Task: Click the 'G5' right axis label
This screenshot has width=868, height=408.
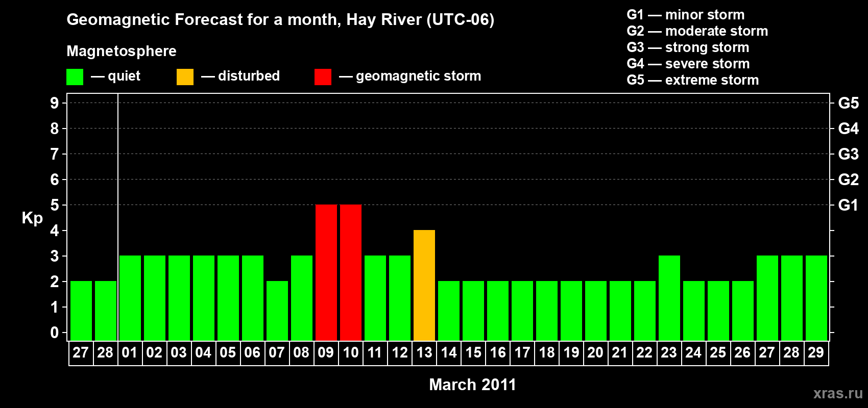Action: click(849, 103)
